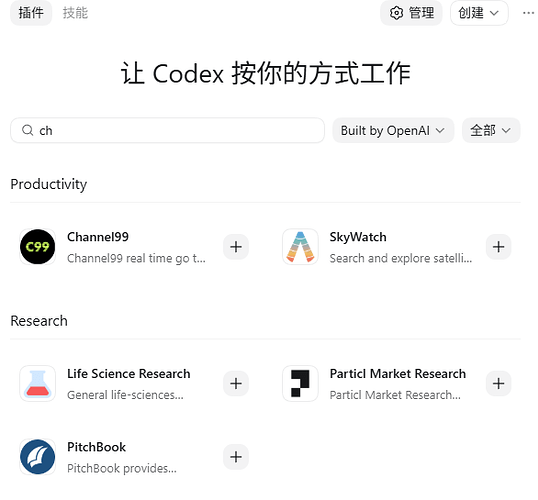538x500 pixels.
Task: Open the Built by OpenAI filter dropdown
Action: [x=393, y=130]
